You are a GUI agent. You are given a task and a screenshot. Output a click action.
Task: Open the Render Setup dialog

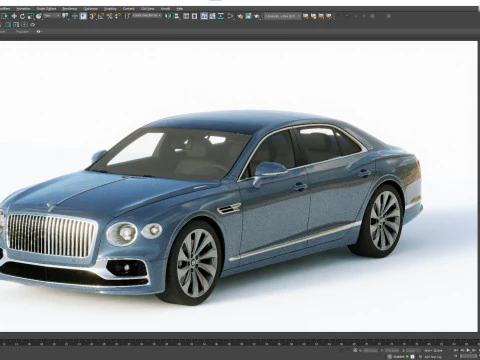click(x=240, y=16)
